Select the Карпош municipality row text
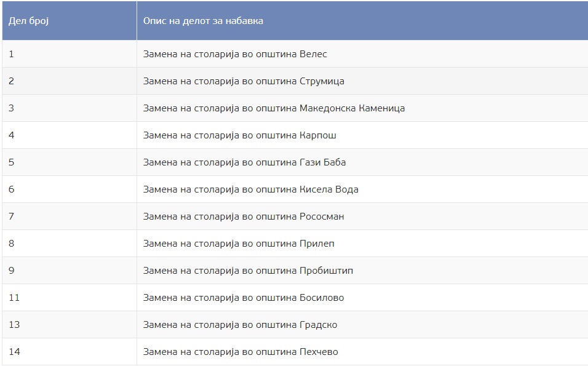The width and height of the screenshot is (588, 366). 240,135
